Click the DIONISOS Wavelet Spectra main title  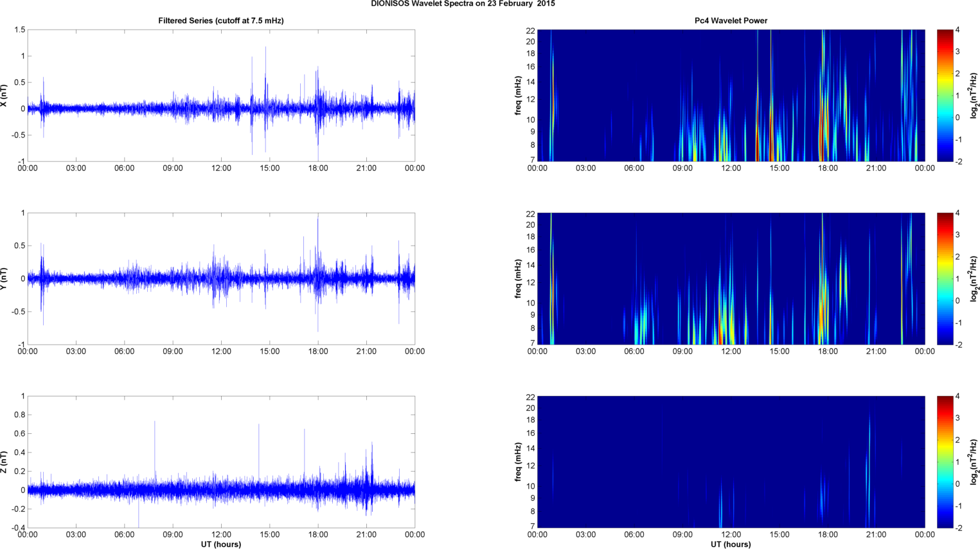click(463, 4)
